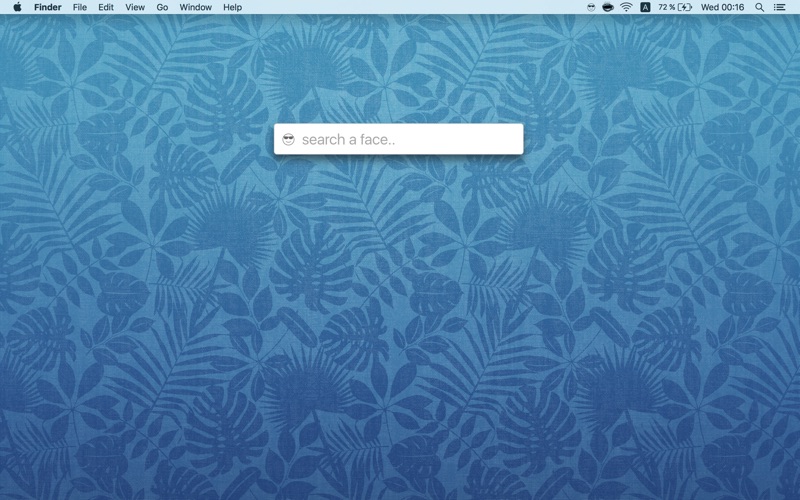Click the sunglasses emoji inside the search box
800x500 pixels.
(x=288, y=139)
